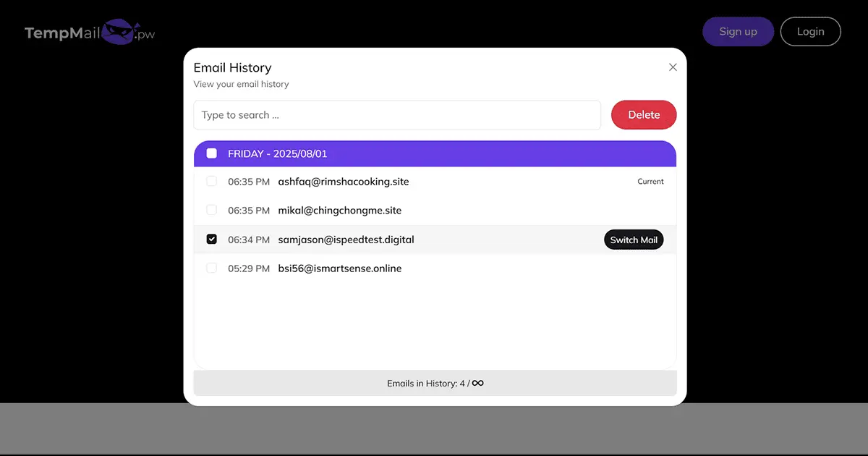This screenshot has width=868, height=456.
Task: Click Switch Mail for the samjason address
Action: (634, 240)
